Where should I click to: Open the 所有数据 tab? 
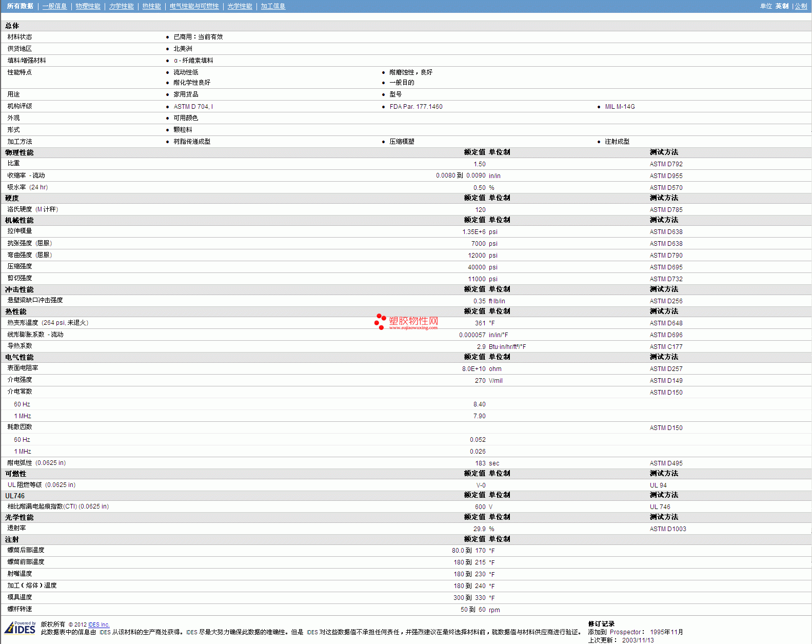(20, 6)
